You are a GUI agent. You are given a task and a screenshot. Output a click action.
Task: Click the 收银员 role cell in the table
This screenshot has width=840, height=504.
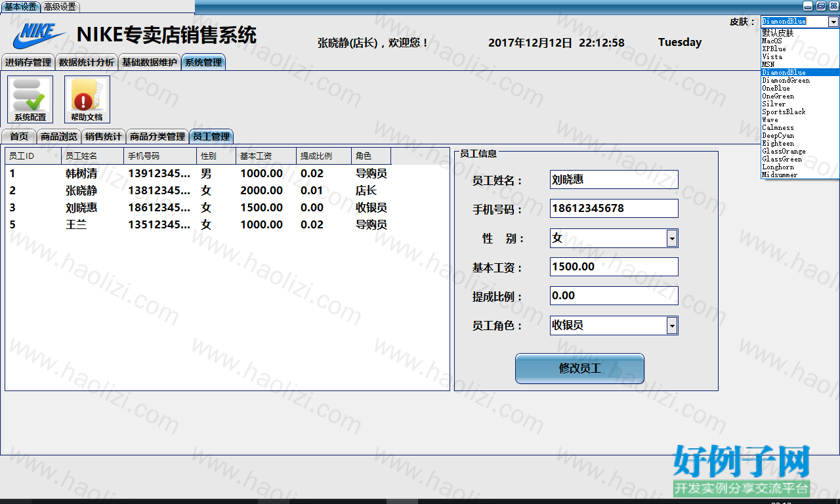pos(371,208)
